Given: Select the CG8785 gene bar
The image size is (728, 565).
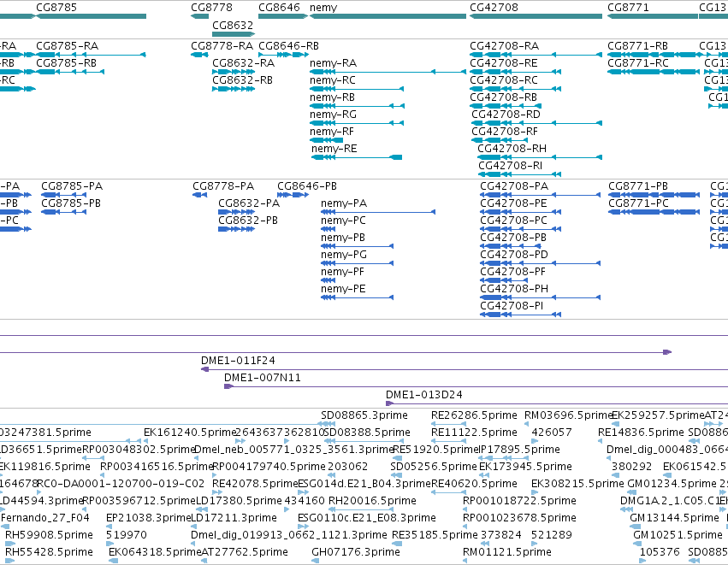Looking at the screenshot, I should [91, 16].
